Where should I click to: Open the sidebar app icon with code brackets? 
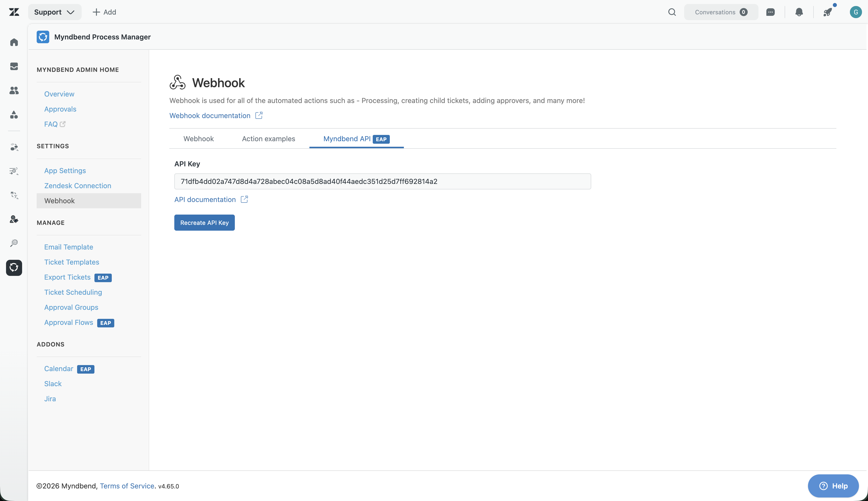coord(14,147)
